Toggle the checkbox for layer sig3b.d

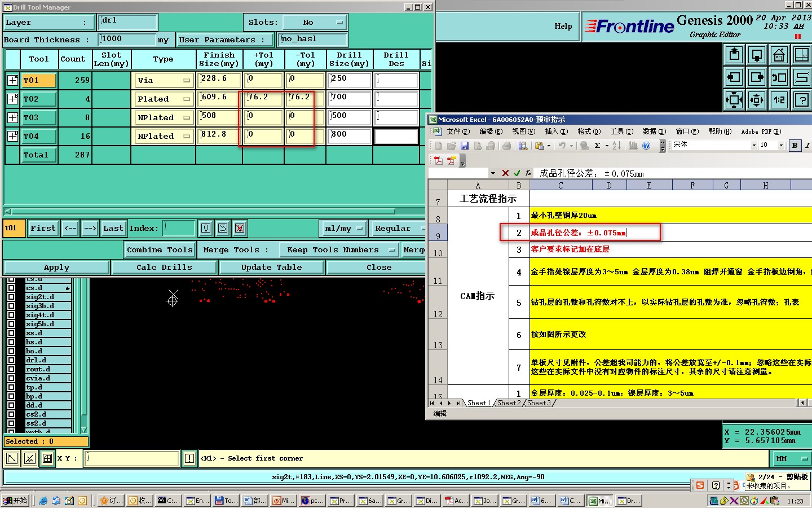pos(11,306)
